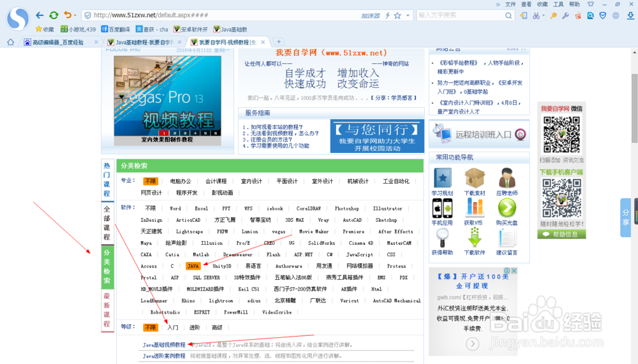The width and height of the screenshot is (638, 364).
Task: Open the 安卓软件开 bookmark
Action: (190, 29)
